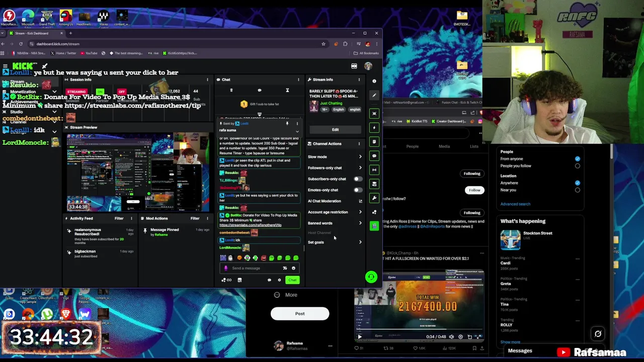Select the pencil edit icon in right sidebar

click(374, 95)
